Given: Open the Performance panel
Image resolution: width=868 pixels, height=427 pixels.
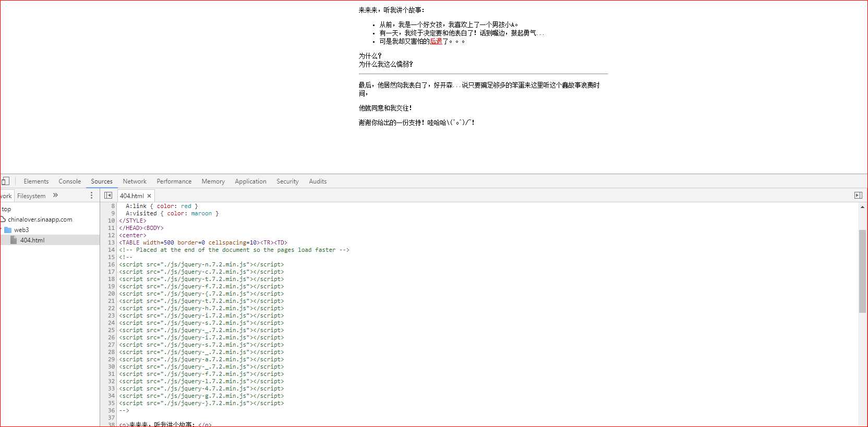Looking at the screenshot, I should [174, 181].
